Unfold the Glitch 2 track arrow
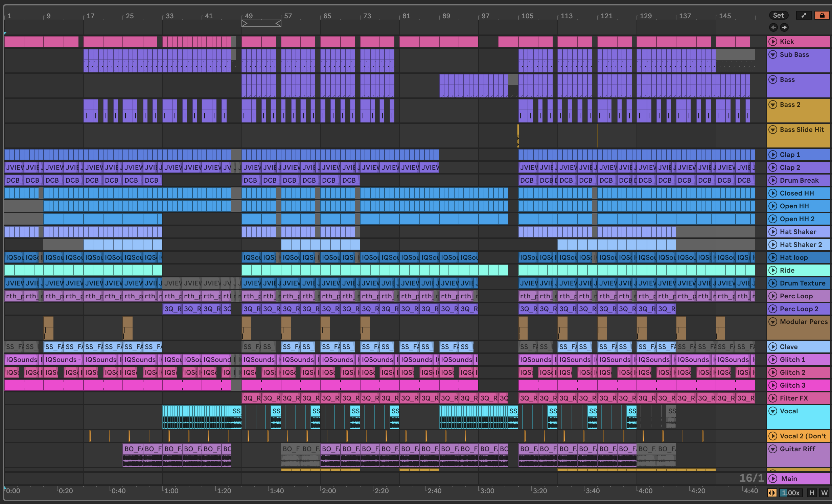 click(773, 372)
